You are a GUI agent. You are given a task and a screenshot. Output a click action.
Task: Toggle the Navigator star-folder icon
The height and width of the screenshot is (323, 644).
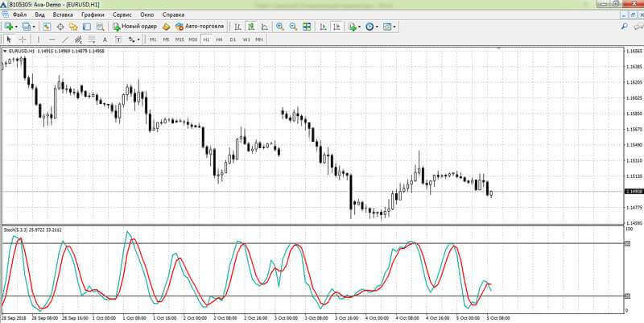point(73,27)
